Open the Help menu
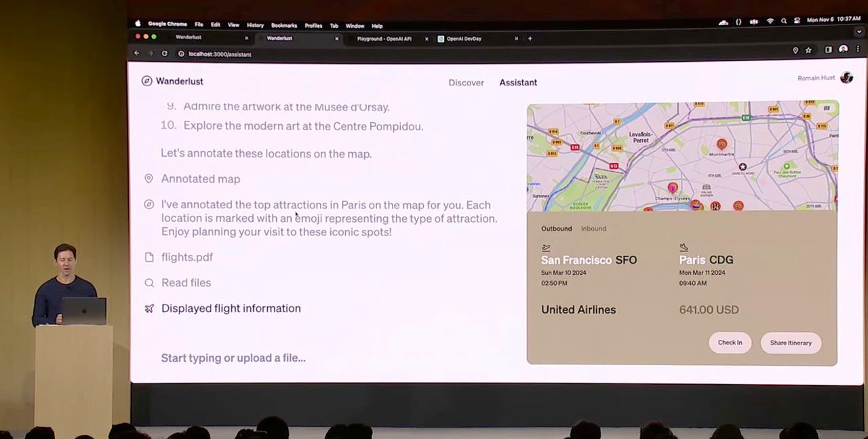868x439 pixels. coord(377,25)
